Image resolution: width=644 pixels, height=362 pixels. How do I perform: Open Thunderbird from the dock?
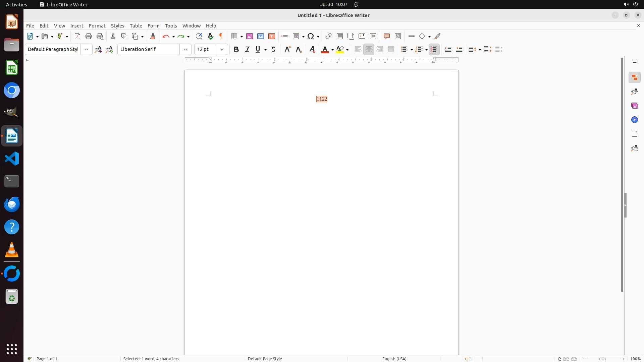coord(12,204)
